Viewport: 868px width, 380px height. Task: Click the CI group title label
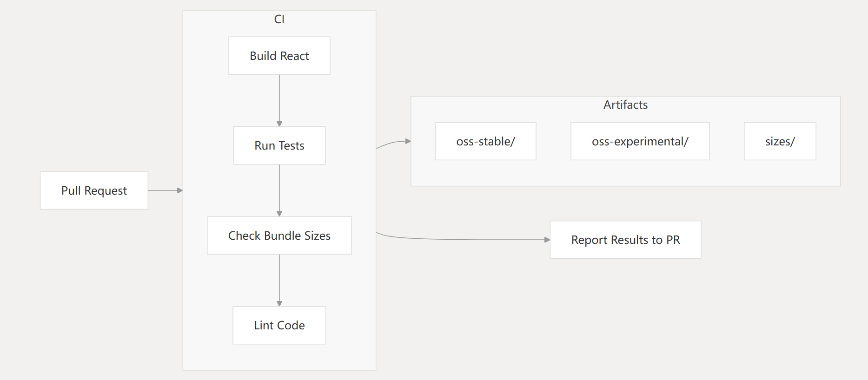279,19
